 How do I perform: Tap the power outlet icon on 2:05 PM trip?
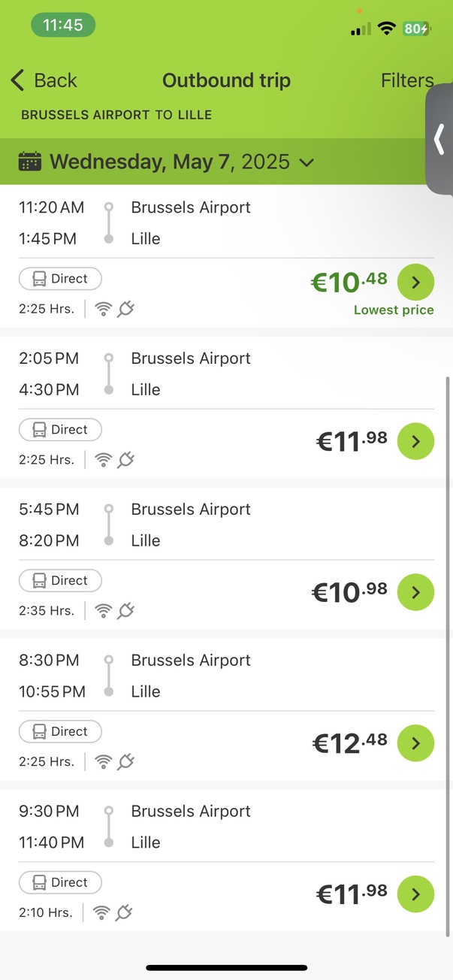[x=126, y=460]
